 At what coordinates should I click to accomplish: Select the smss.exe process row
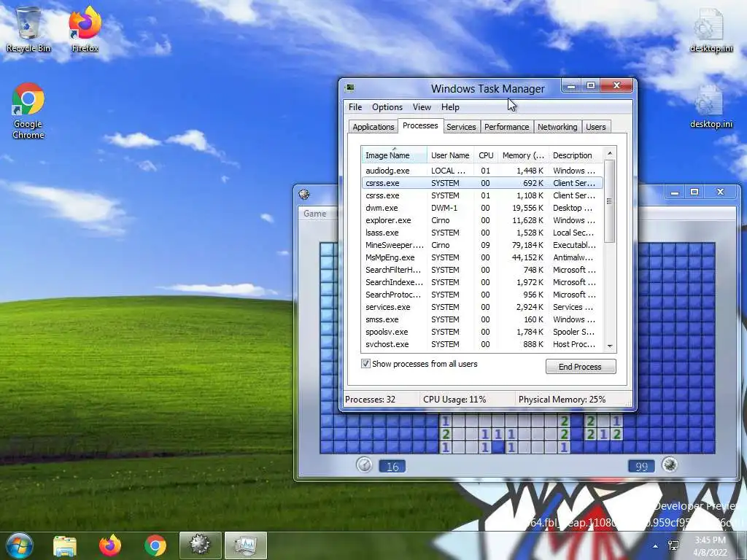pos(481,319)
